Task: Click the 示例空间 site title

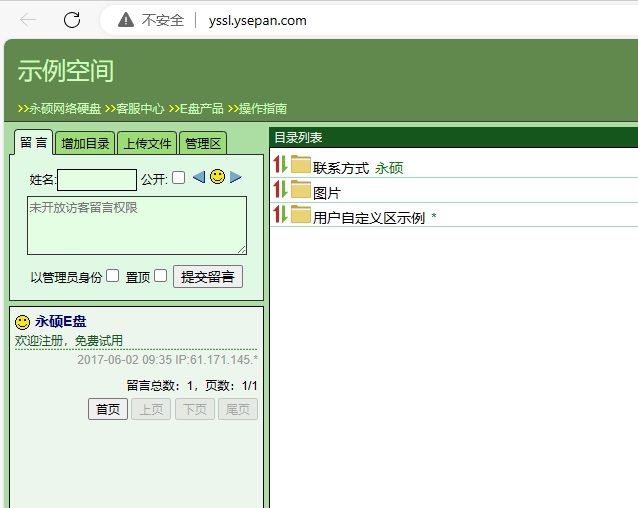Action: tap(66, 71)
